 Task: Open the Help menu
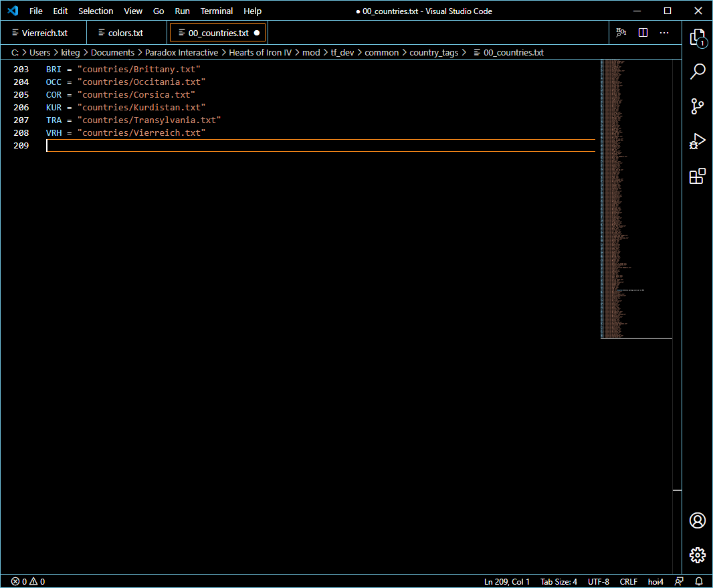252,11
